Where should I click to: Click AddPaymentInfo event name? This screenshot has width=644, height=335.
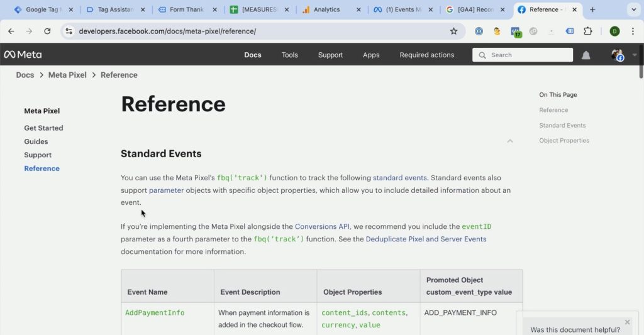[155, 313]
